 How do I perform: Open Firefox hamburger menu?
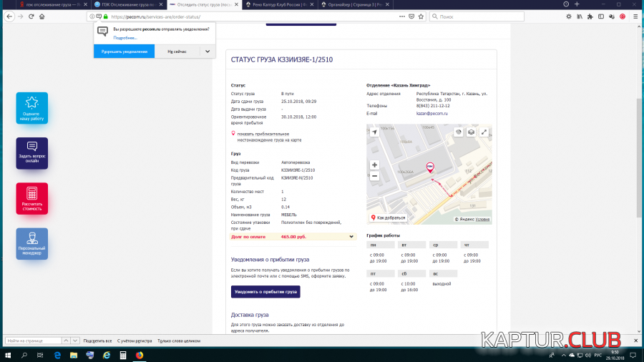pos(635,16)
